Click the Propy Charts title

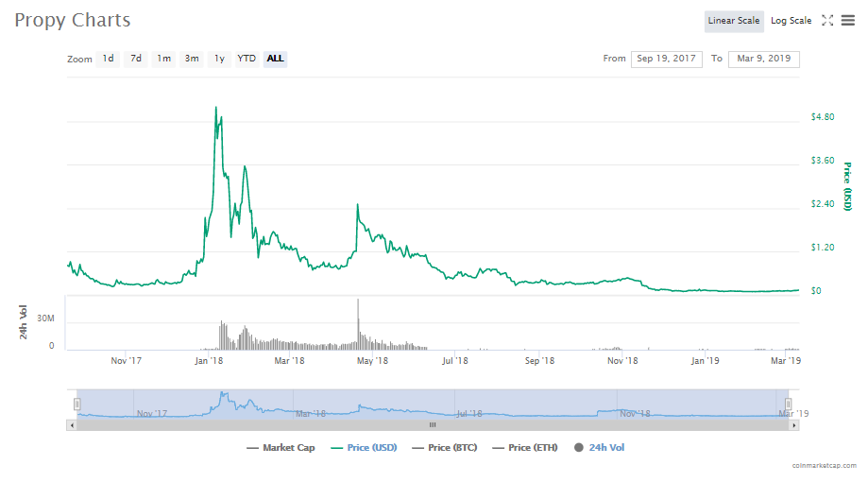click(73, 21)
